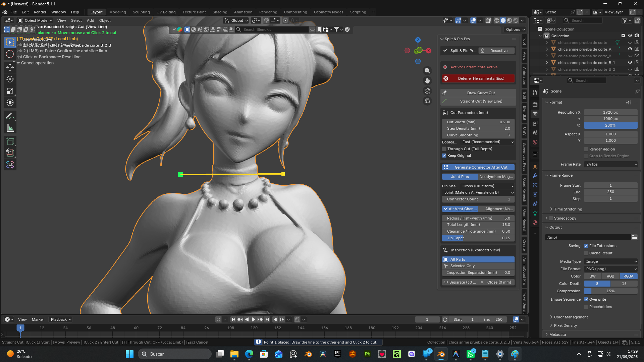Viewport: 644px width, 362px height.
Task: Click the Draw Curve Cut button
Action: [x=478, y=93]
